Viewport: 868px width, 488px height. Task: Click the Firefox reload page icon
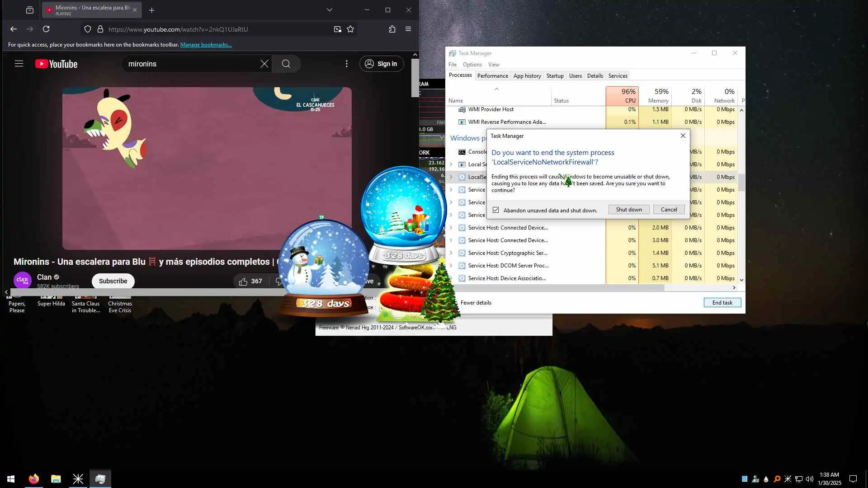(46, 29)
